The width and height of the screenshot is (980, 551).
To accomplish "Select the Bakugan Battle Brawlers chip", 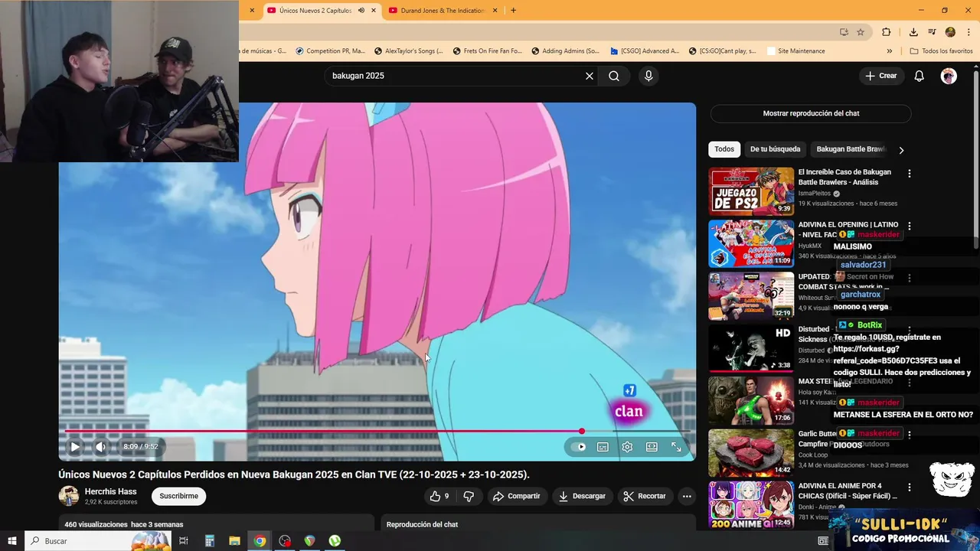I will tap(851, 149).
